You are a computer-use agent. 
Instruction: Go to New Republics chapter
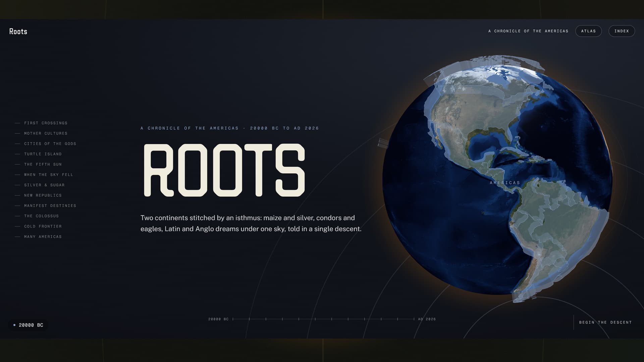click(x=38, y=195)
